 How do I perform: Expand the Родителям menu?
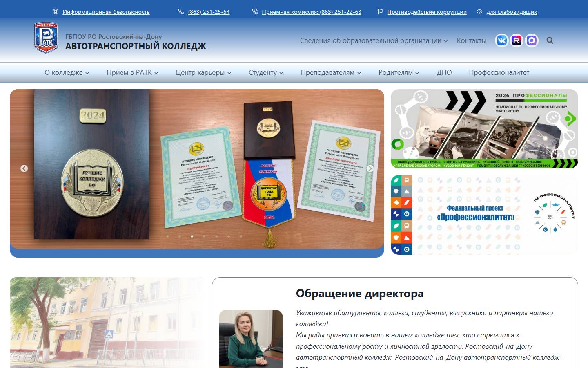pyautogui.click(x=399, y=72)
